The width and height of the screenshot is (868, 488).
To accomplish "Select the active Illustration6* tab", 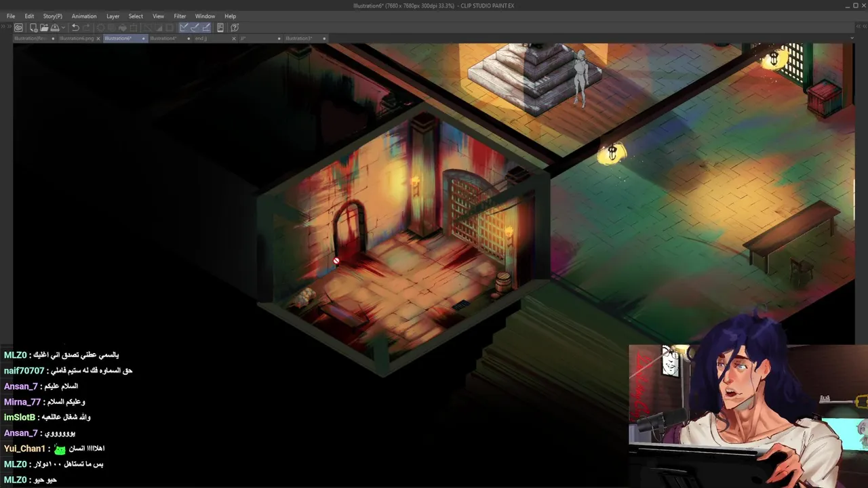I will (x=125, y=39).
